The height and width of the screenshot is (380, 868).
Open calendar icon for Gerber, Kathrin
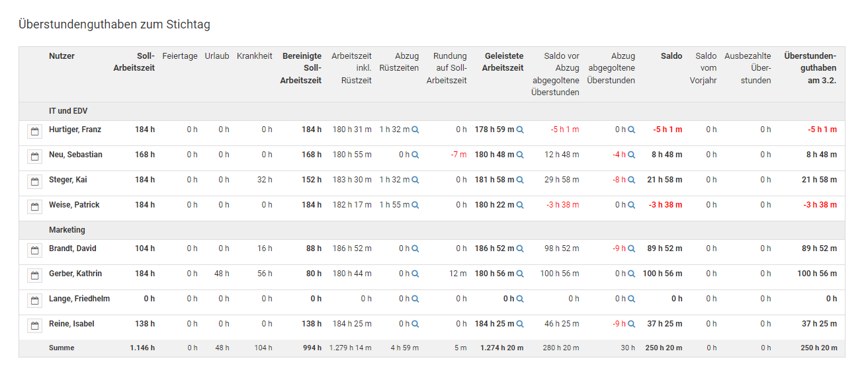(x=34, y=276)
